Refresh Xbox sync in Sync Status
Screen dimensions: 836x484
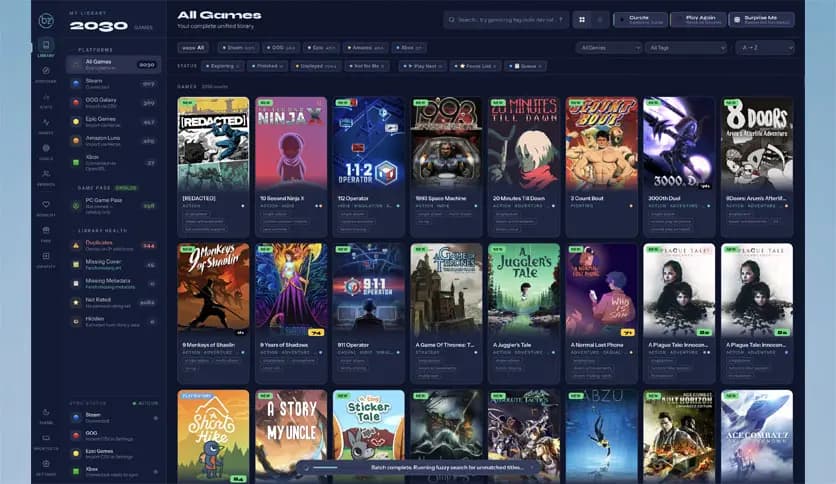pyautogui.click(x=155, y=472)
